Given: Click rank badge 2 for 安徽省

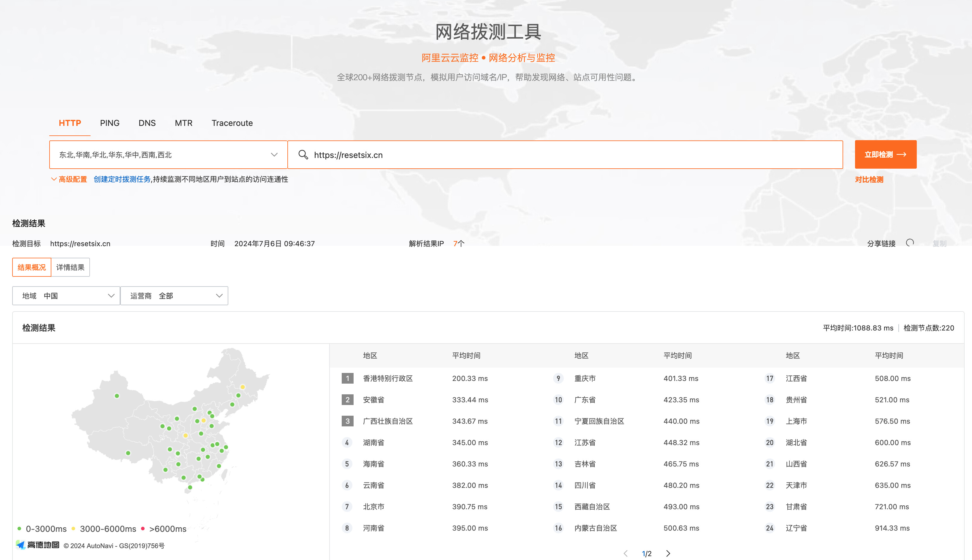Looking at the screenshot, I should point(347,400).
